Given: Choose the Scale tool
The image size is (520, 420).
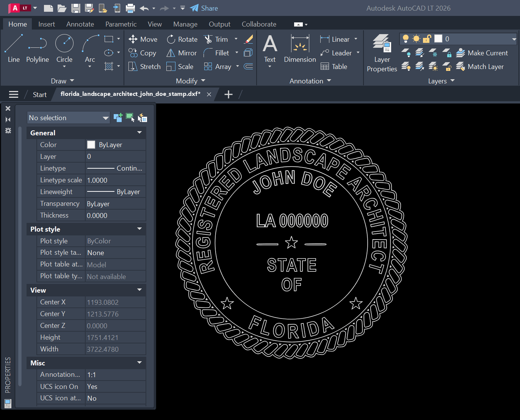Looking at the screenshot, I should pyautogui.click(x=180, y=67).
